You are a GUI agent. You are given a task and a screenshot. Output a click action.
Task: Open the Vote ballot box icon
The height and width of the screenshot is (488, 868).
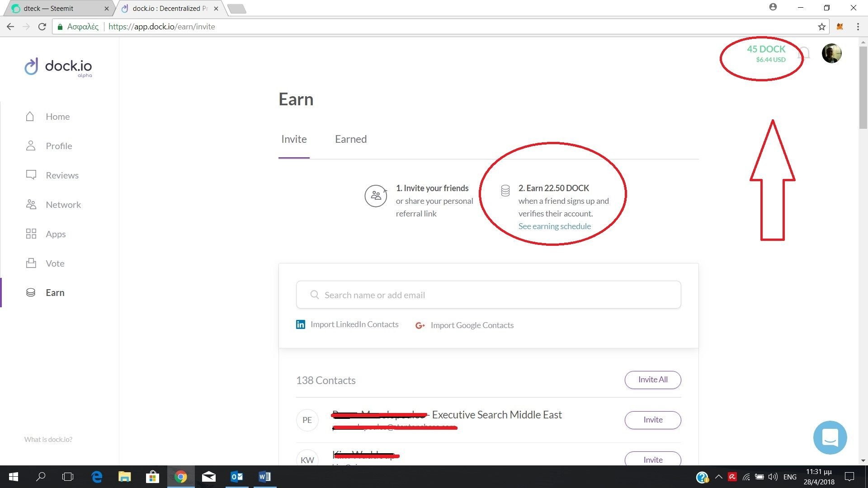click(31, 263)
